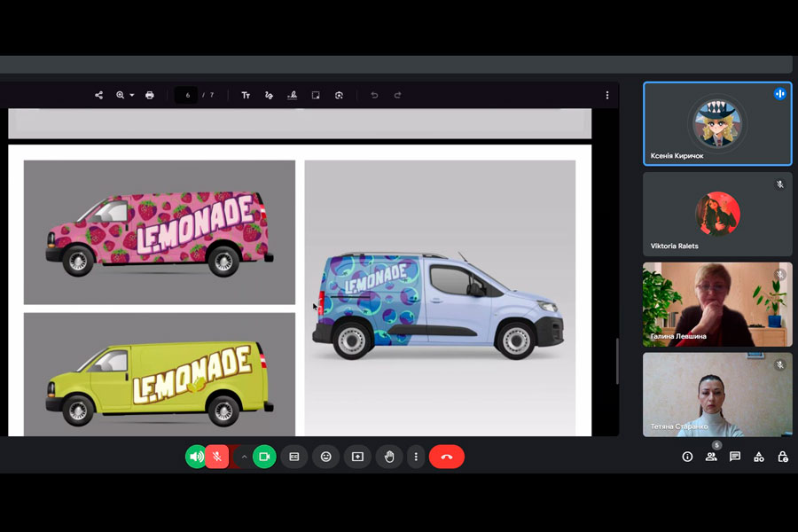
Task: Toggle the camera on/off button
Action: [264, 457]
